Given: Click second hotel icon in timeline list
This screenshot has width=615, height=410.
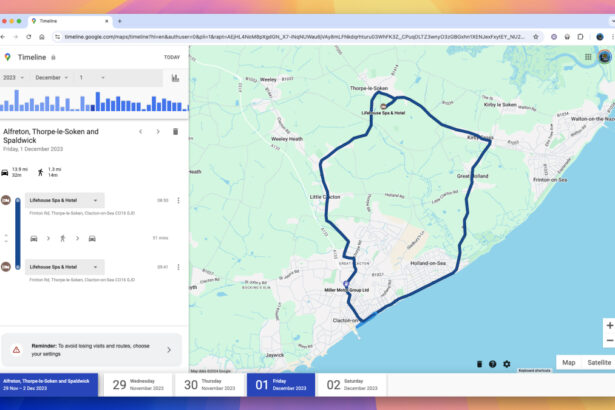Looking at the screenshot, I should [5, 267].
